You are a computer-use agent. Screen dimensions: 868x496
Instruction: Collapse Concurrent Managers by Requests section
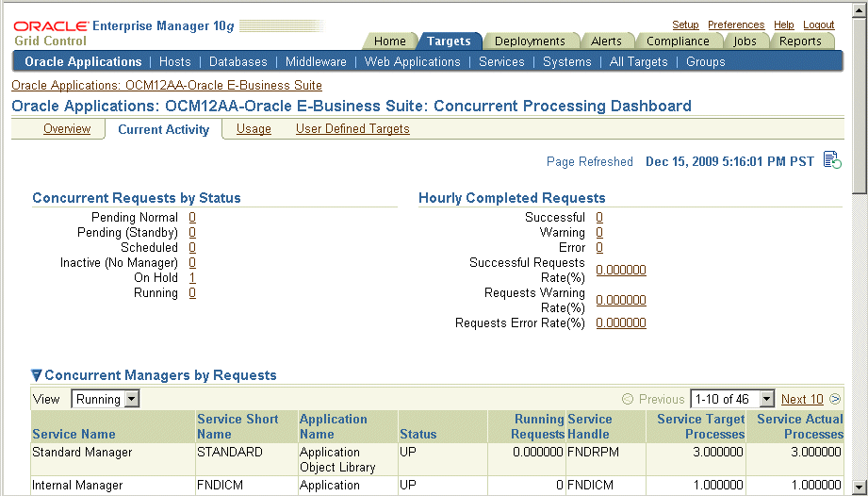click(37, 375)
